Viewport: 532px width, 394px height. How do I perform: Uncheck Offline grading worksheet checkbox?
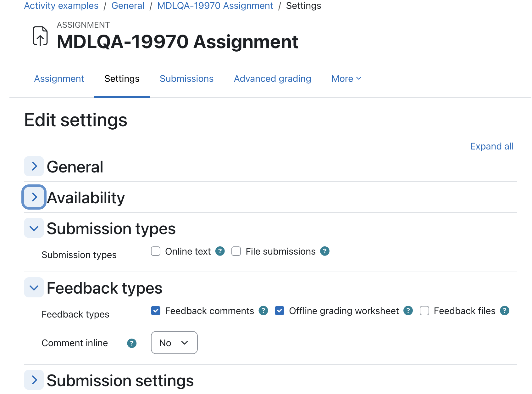pos(280,311)
